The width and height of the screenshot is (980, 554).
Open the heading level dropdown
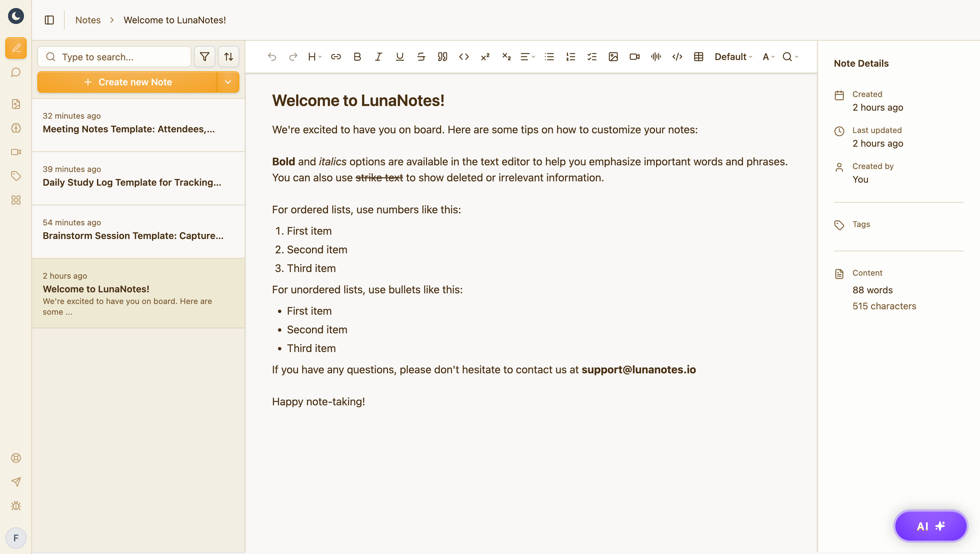[x=314, y=57]
